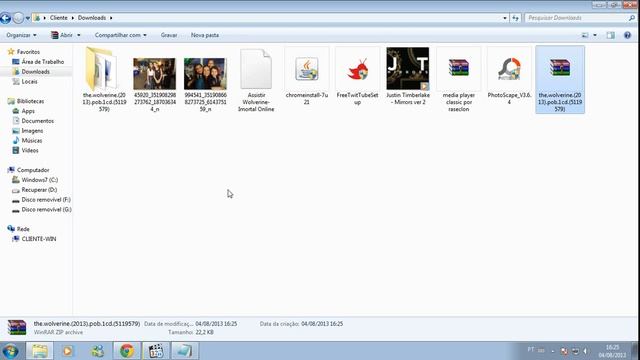Open the Organizar menu

21,35
